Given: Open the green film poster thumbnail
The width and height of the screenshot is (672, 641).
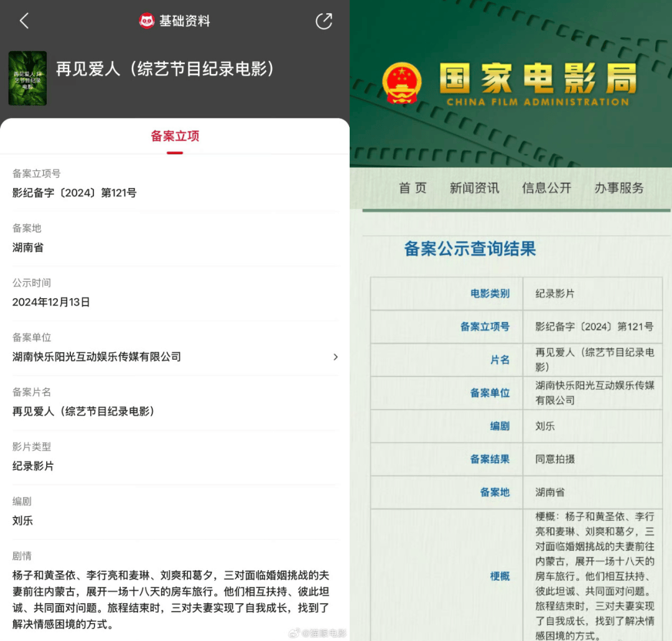Looking at the screenshot, I should pyautogui.click(x=28, y=78).
